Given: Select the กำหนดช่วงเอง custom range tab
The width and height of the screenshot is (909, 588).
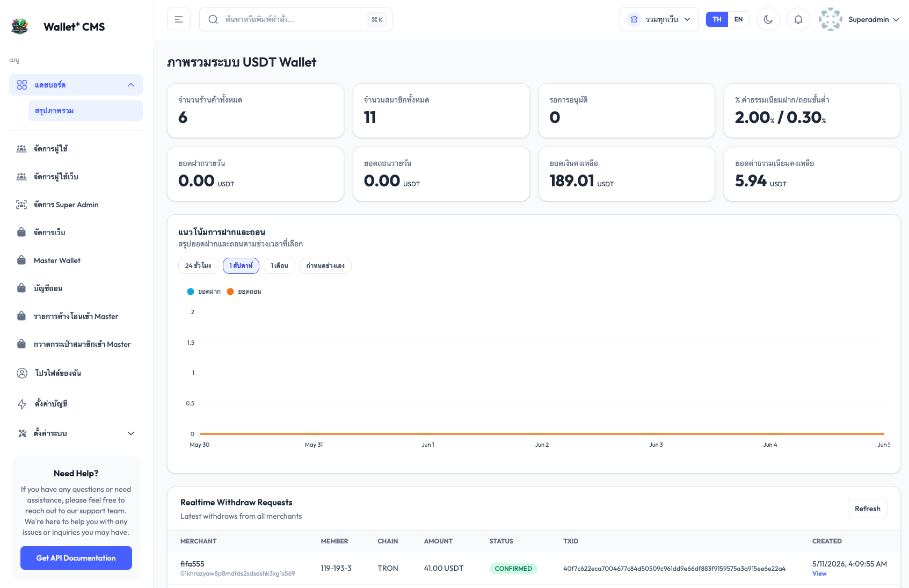Looking at the screenshot, I should [x=325, y=266].
